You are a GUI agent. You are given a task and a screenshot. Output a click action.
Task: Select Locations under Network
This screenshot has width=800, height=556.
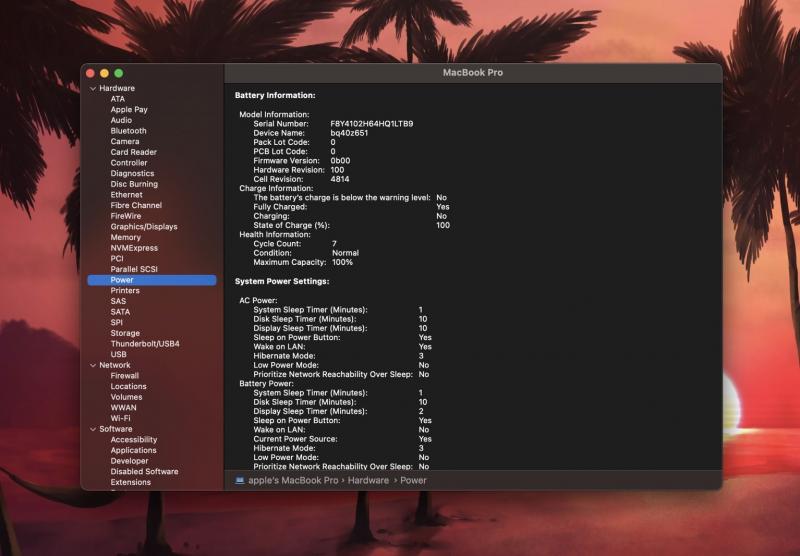pyautogui.click(x=129, y=387)
